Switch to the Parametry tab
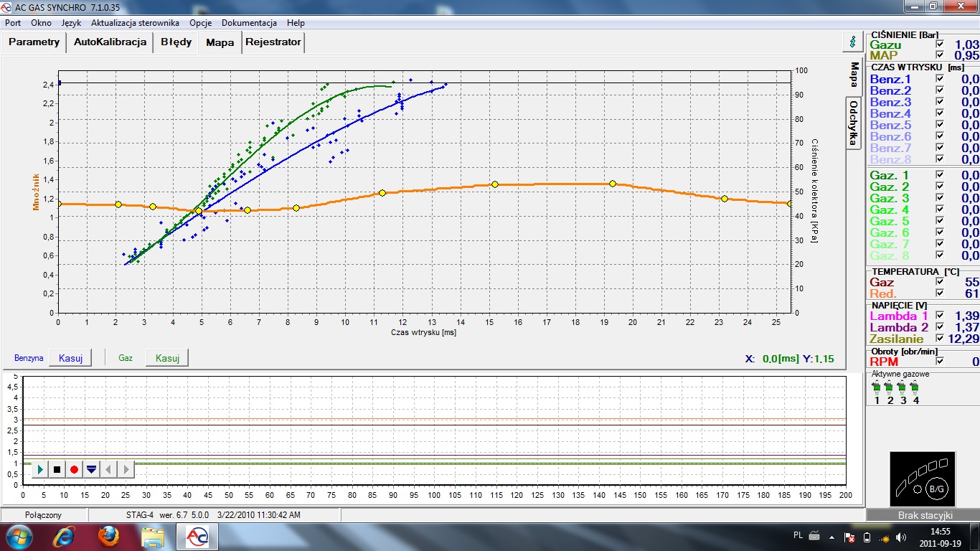Screen dimensions: 980x551 [x=34, y=42]
